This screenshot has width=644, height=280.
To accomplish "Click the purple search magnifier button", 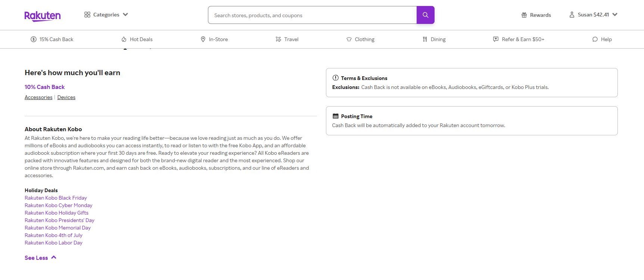I will point(425,15).
